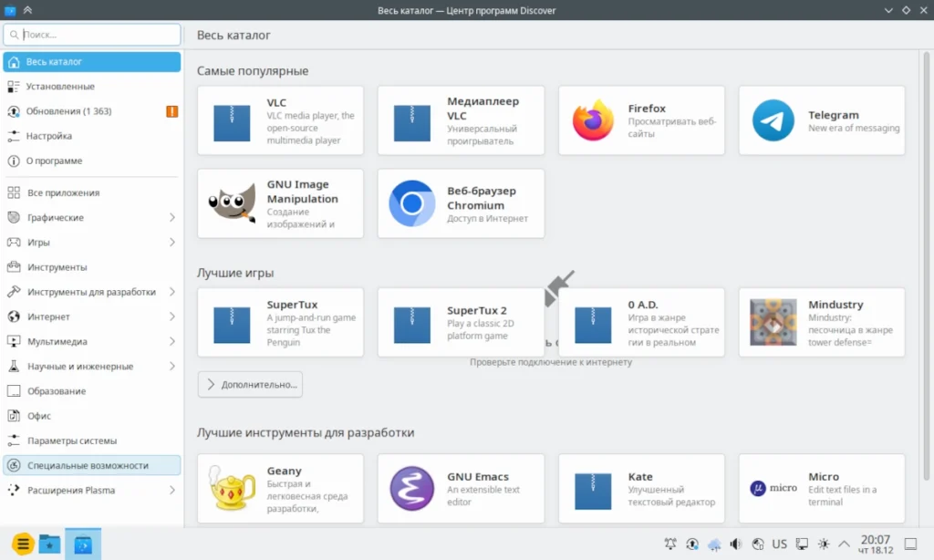Click the Поиск search field
The image size is (934, 560).
point(92,35)
